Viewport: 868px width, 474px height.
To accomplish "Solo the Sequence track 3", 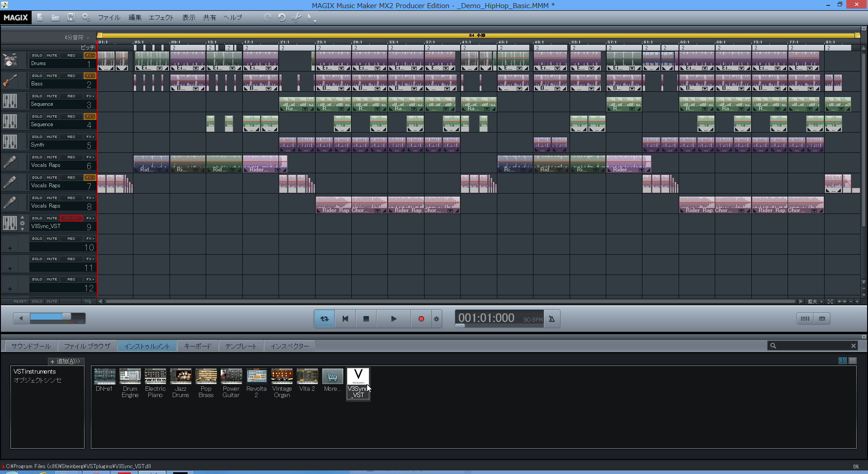I will tap(37, 96).
